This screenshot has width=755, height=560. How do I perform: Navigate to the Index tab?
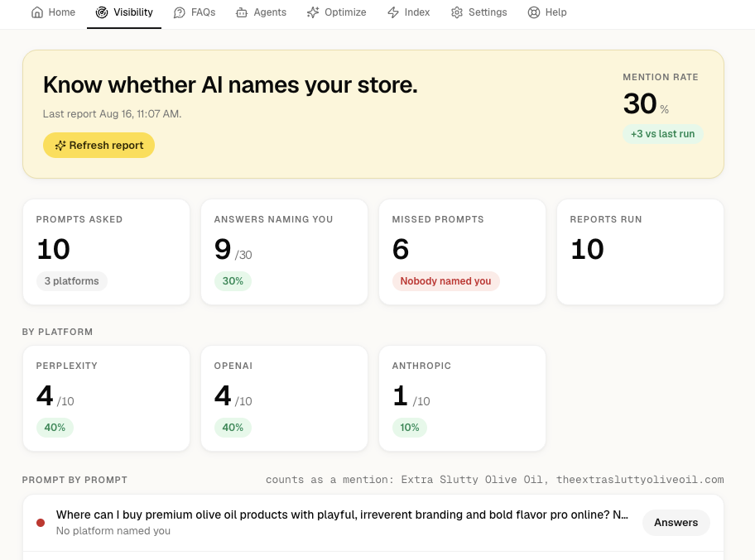click(409, 12)
